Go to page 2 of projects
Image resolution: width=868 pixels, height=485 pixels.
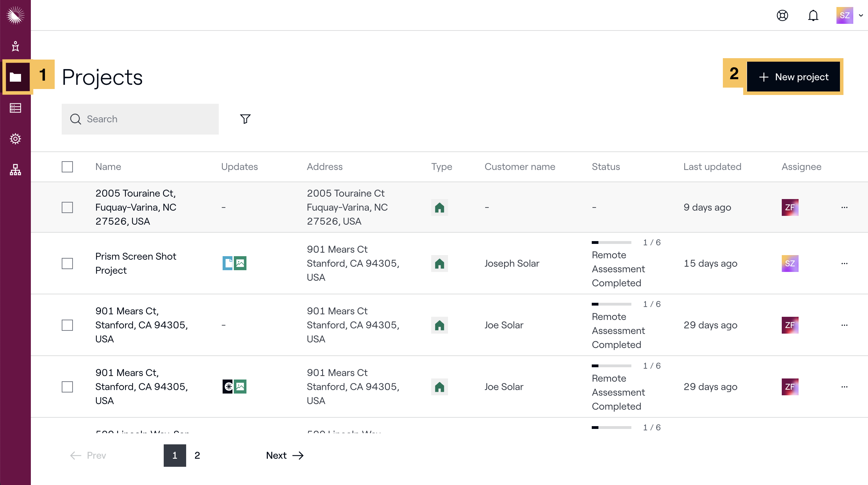[197, 455]
